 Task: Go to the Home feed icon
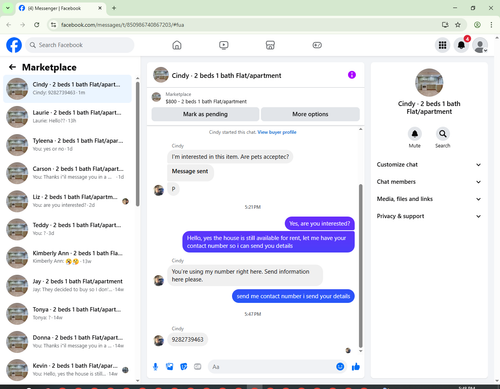[x=177, y=45]
